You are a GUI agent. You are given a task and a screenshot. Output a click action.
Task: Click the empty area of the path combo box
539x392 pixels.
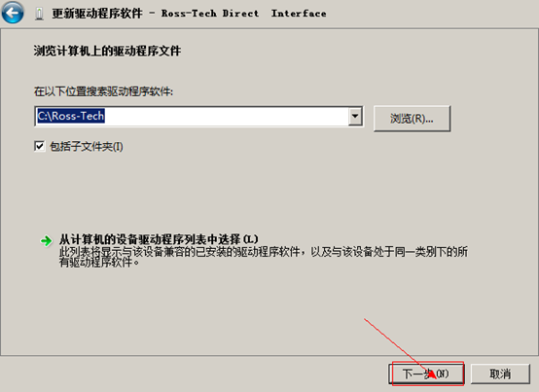(226, 116)
